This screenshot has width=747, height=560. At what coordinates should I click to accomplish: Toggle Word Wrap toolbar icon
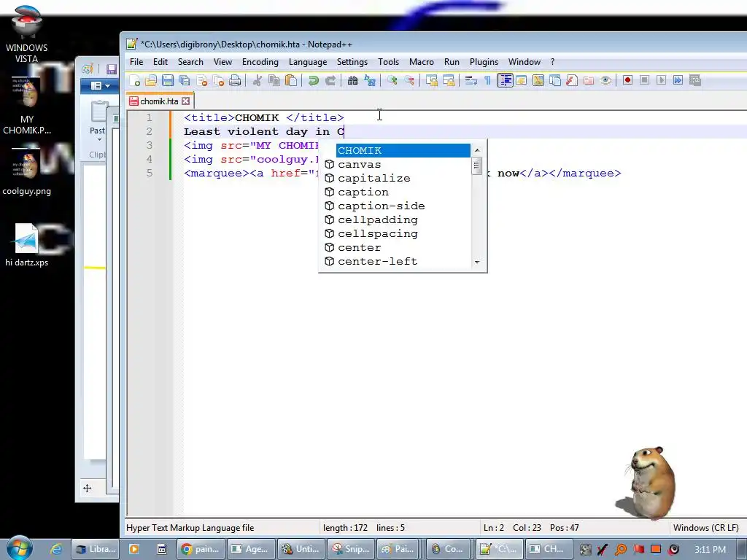(471, 80)
